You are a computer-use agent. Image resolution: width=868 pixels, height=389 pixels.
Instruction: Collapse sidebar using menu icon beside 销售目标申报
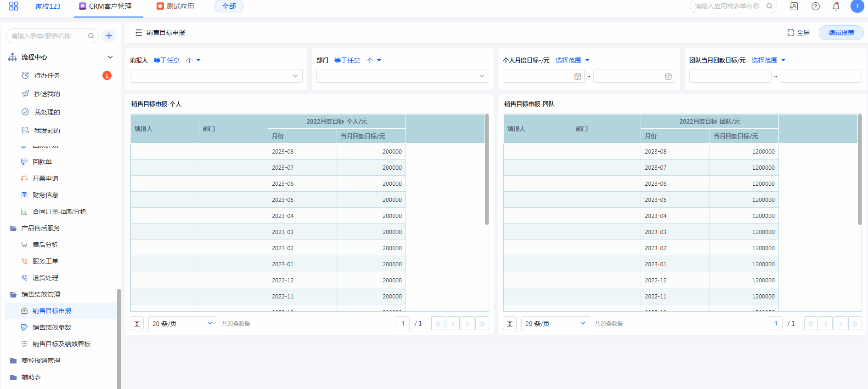(138, 33)
